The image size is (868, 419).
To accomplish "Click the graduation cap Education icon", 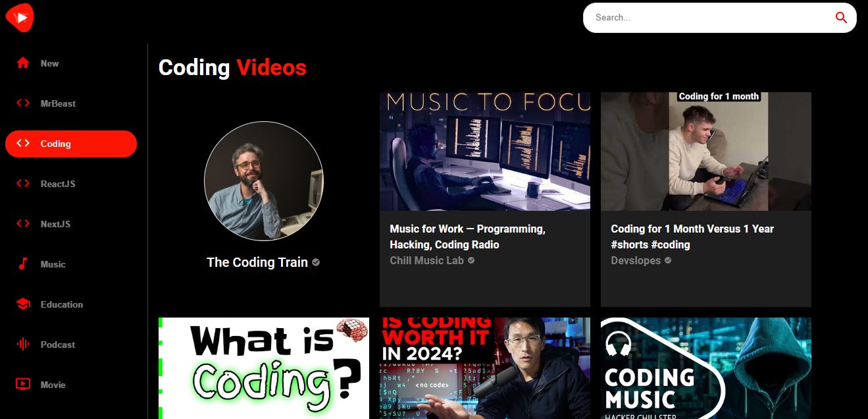I will (23, 304).
